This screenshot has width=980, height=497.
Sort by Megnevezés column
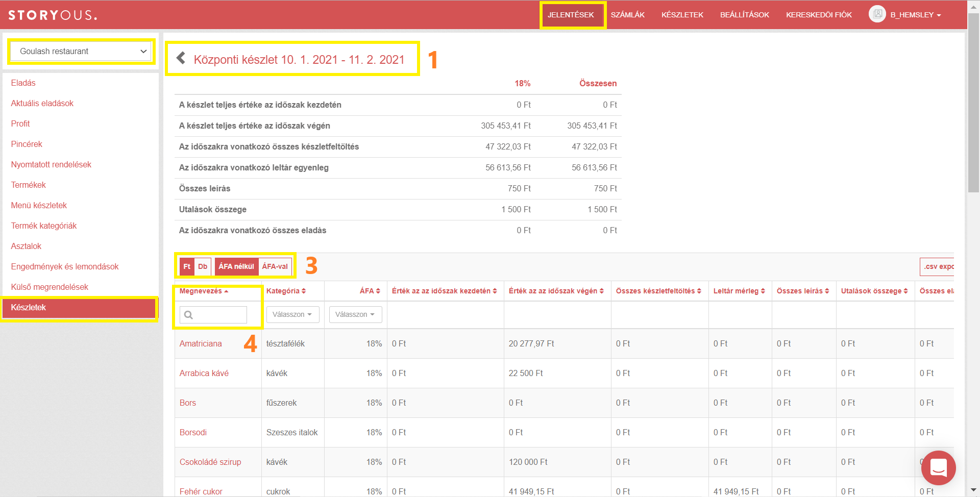(x=204, y=291)
